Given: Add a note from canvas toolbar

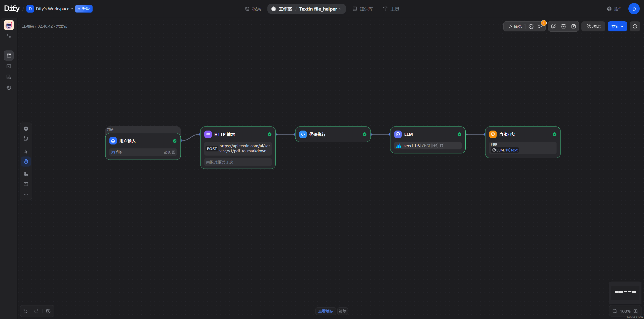Looking at the screenshot, I should click(x=26, y=139).
